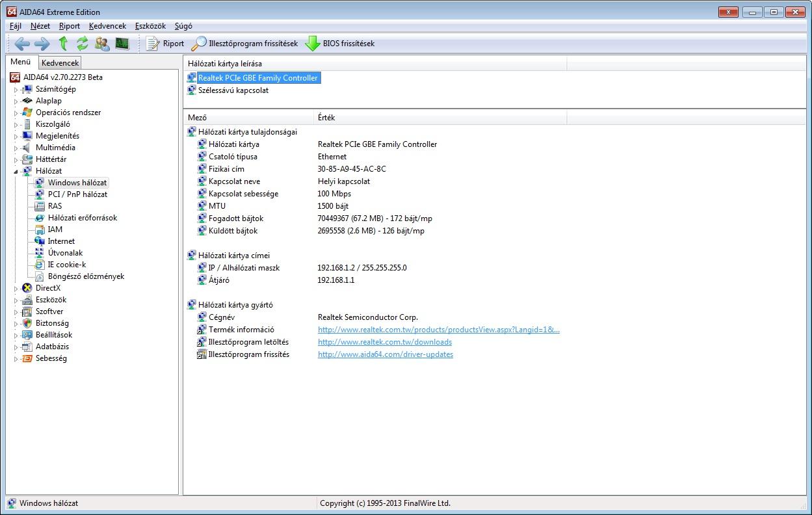Viewport: 812px width, 515px height.
Task: Click the Szoftver tree icon
Action: tap(27, 311)
